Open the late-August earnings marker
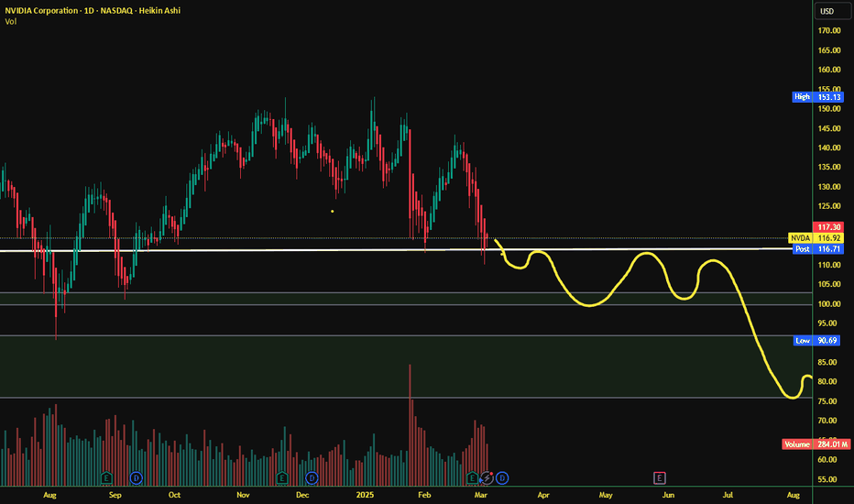The width and height of the screenshot is (854, 504). (x=106, y=478)
